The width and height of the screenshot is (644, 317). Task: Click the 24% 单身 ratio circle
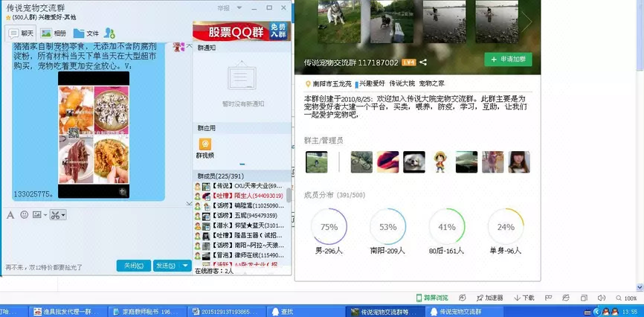[506, 226]
